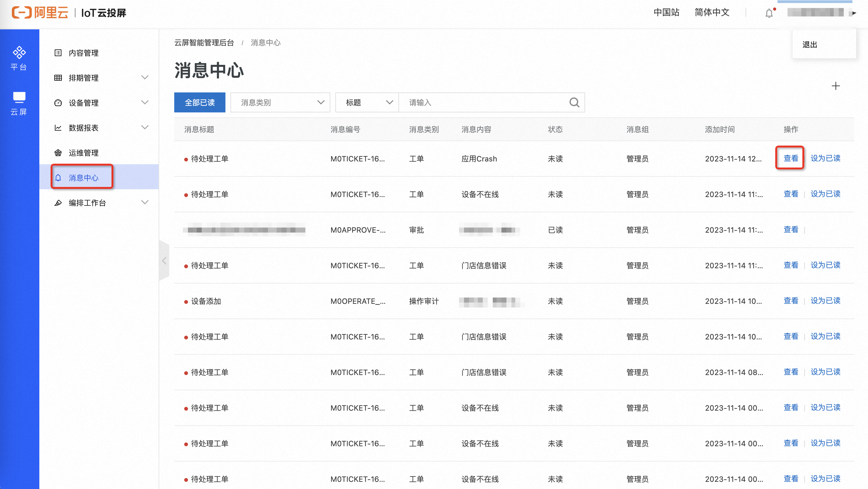Click the 全部已读 button
The height and width of the screenshot is (489, 868).
click(x=200, y=102)
